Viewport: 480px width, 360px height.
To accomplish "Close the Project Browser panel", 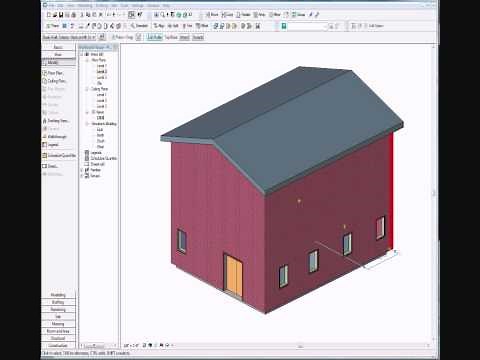I will [115, 47].
